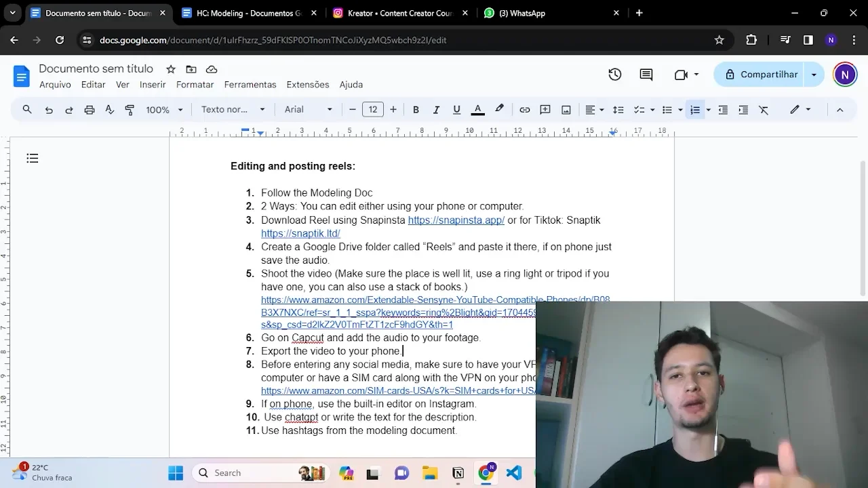Bookmark this page with the star
Screen dimensions: 868x488
[x=719, y=40]
